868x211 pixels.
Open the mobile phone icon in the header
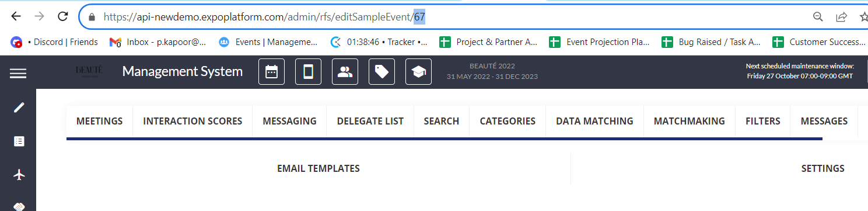308,72
